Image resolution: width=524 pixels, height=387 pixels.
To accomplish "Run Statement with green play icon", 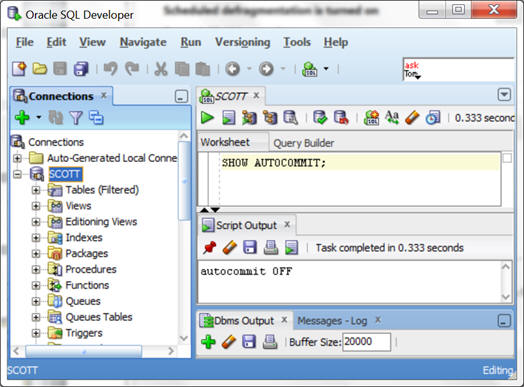I will 207,118.
